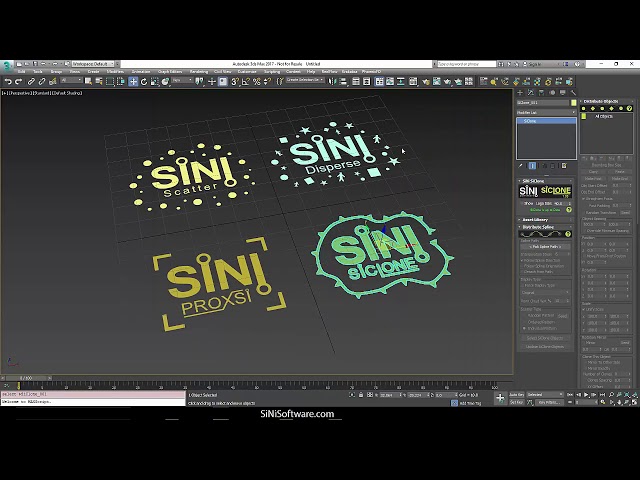This screenshot has height=480, width=640.
Task: Click the Mirror tool icon
Action: click(332, 82)
